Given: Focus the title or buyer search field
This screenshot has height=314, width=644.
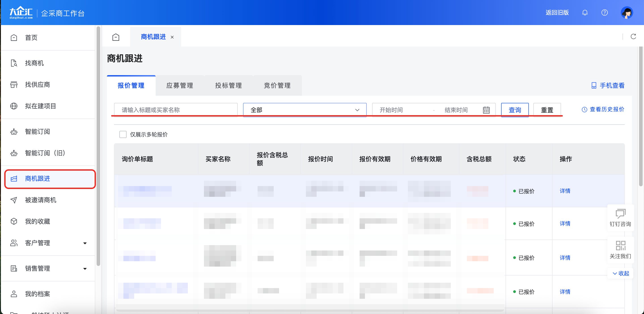Looking at the screenshot, I should (x=176, y=110).
